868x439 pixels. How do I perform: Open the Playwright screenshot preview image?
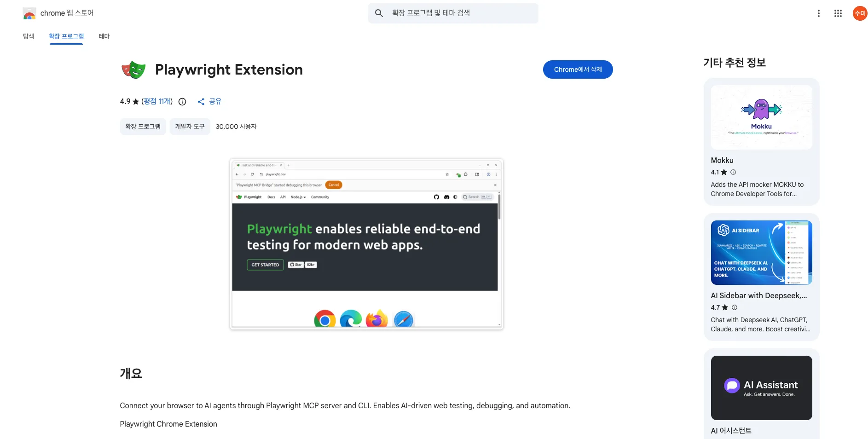click(366, 244)
